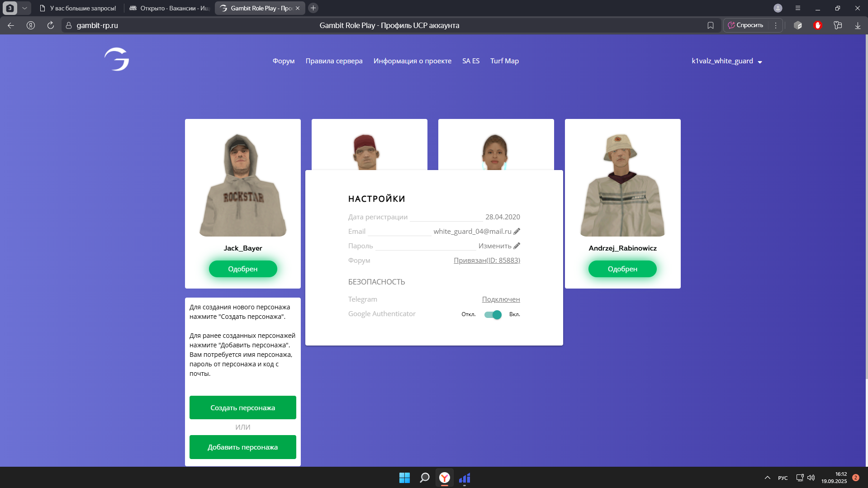Open the collections icon in toolbar

pos(838,25)
